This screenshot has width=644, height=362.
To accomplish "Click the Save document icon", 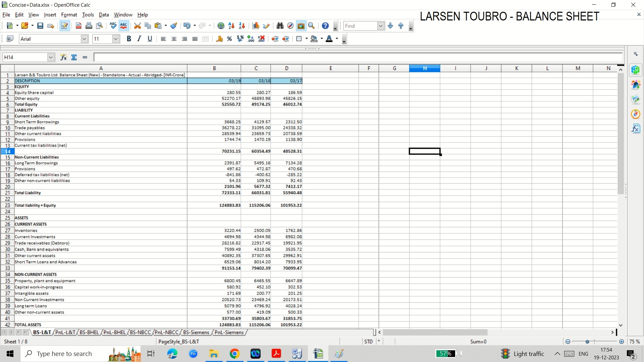I will [x=40, y=26].
